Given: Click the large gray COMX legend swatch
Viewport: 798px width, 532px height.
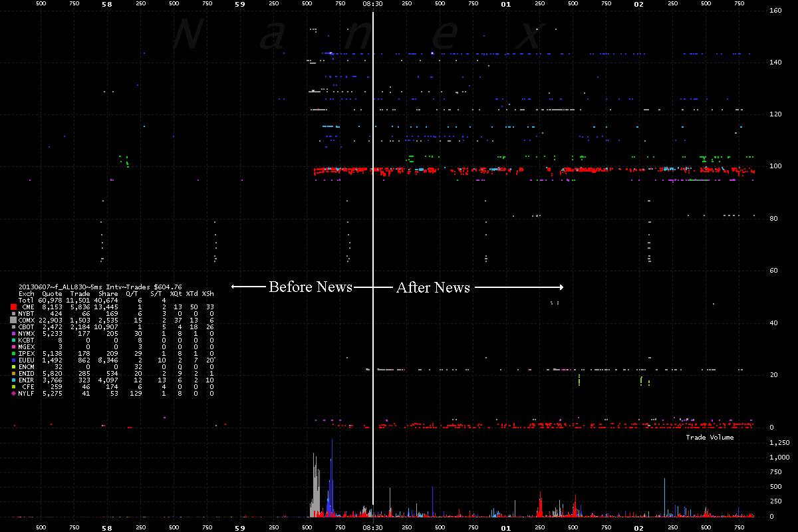Looking at the screenshot, I should click(13, 320).
